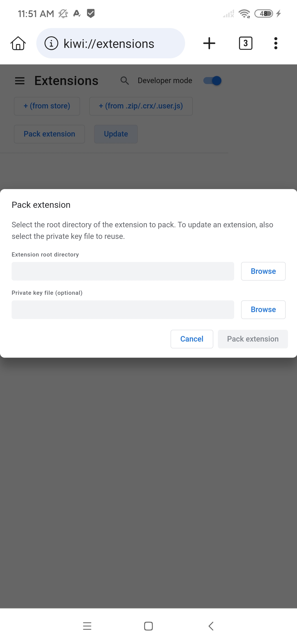Image resolution: width=297 pixels, height=644 pixels.
Task: Open a new tab with the plus icon
Action: 209,43
